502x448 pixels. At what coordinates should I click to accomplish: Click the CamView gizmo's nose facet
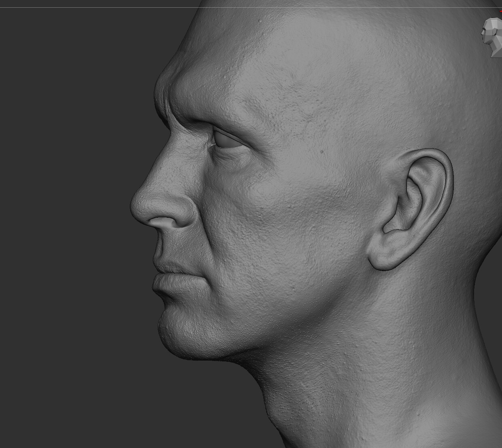(x=482, y=33)
